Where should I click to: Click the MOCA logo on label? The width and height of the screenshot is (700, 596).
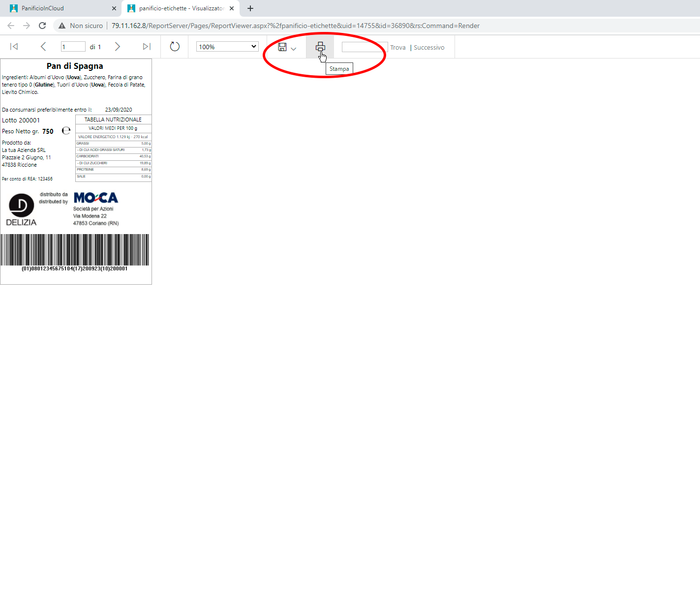pyautogui.click(x=96, y=198)
